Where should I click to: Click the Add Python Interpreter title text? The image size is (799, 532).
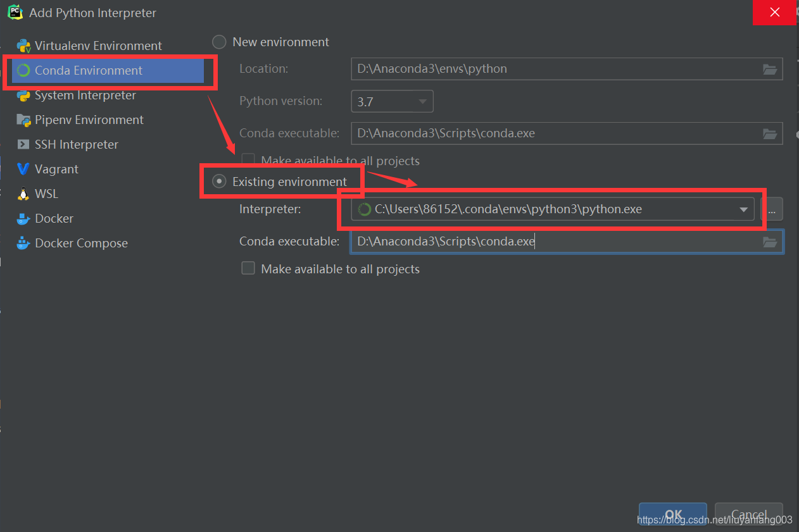point(92,13)
